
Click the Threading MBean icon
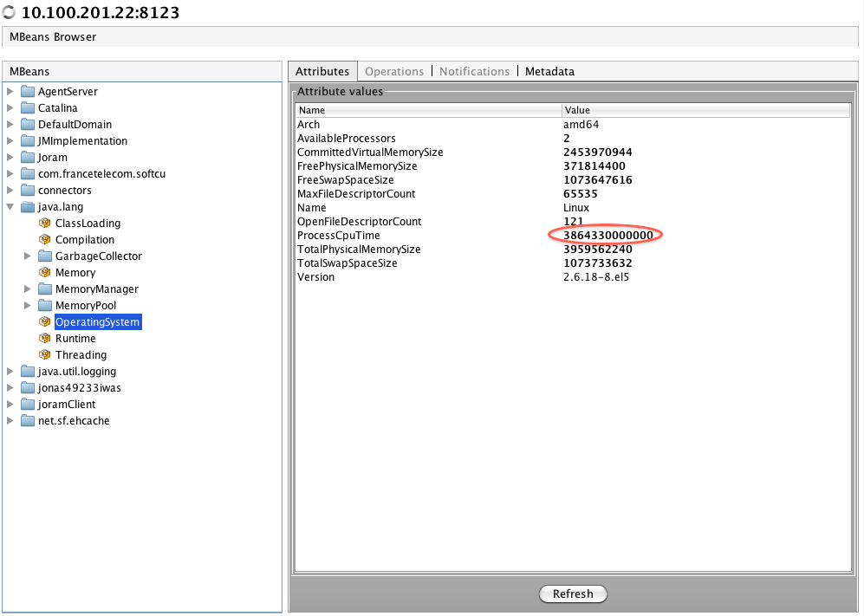(x=44, y=355)
